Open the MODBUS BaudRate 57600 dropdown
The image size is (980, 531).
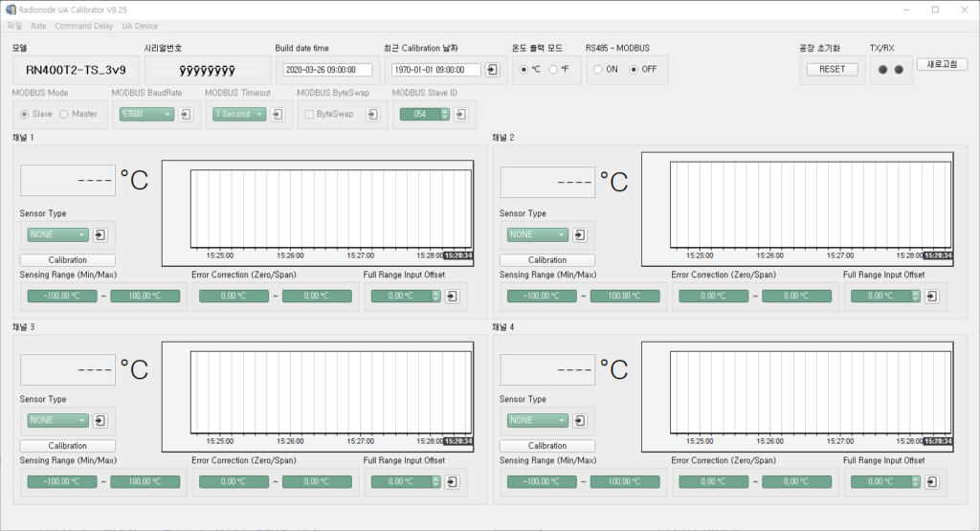pyautogui.click(x=146, y=114)
